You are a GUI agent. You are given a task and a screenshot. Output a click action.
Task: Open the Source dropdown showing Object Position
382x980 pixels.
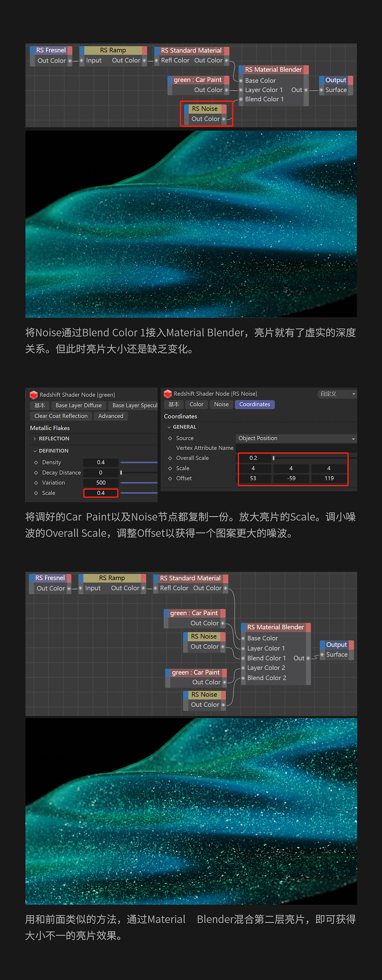pos(296,438)
